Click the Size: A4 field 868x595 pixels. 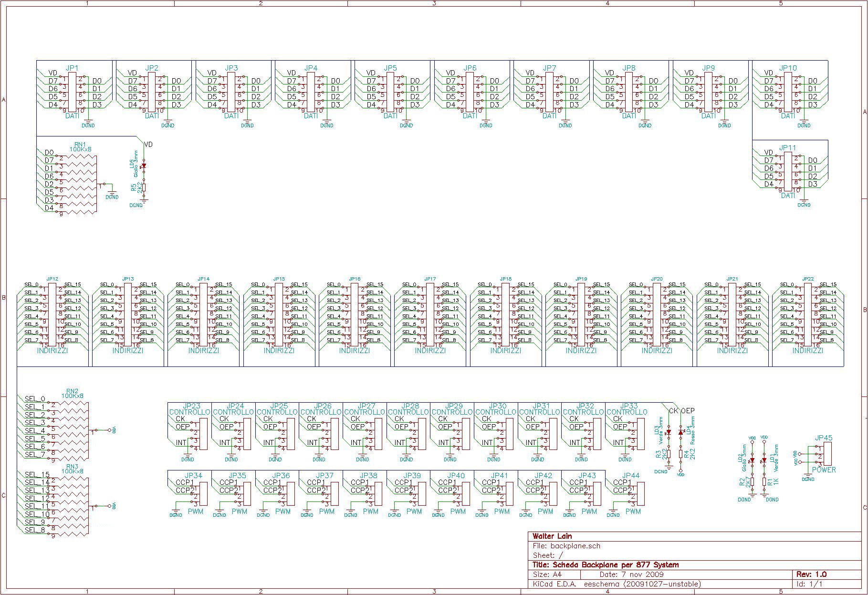[547, 574]
